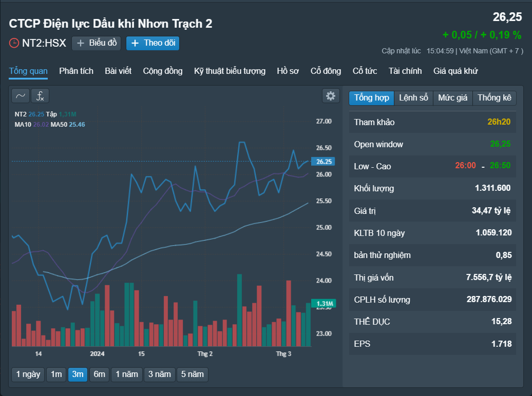Click bản thử nghiệm value 0,85
The width and height of the screenshot is (532, 396).
(504, 255)
